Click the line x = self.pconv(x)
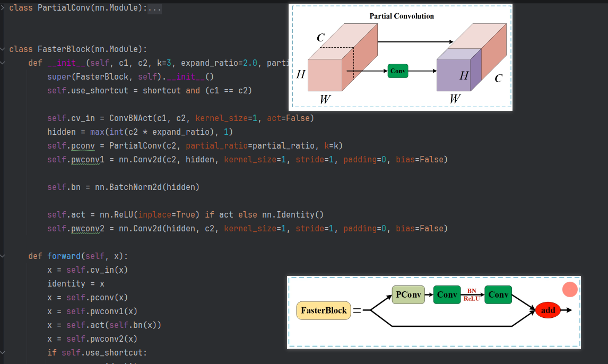608x364 pixels. coord(88,298)
